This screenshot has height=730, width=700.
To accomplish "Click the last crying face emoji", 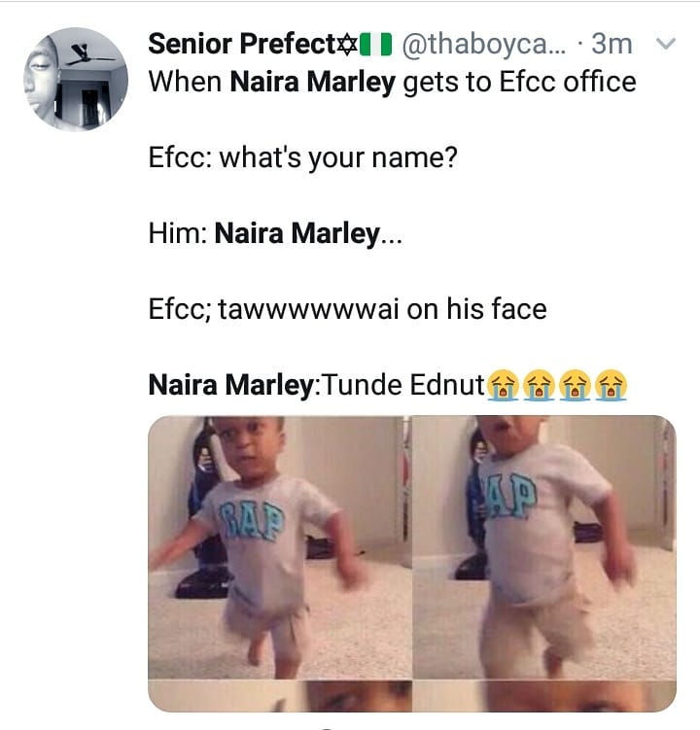I will coord(611,386).
